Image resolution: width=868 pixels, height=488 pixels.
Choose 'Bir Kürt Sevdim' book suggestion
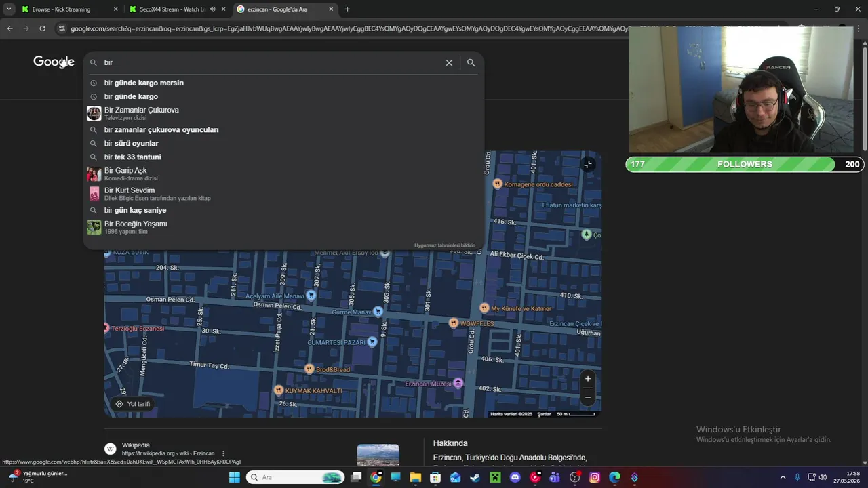pos(283,194)
